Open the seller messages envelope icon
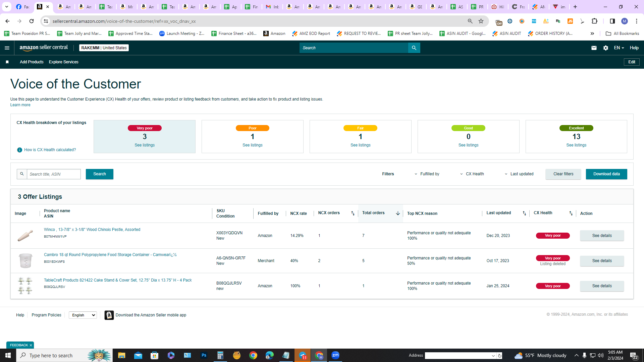 click(594, 48)
